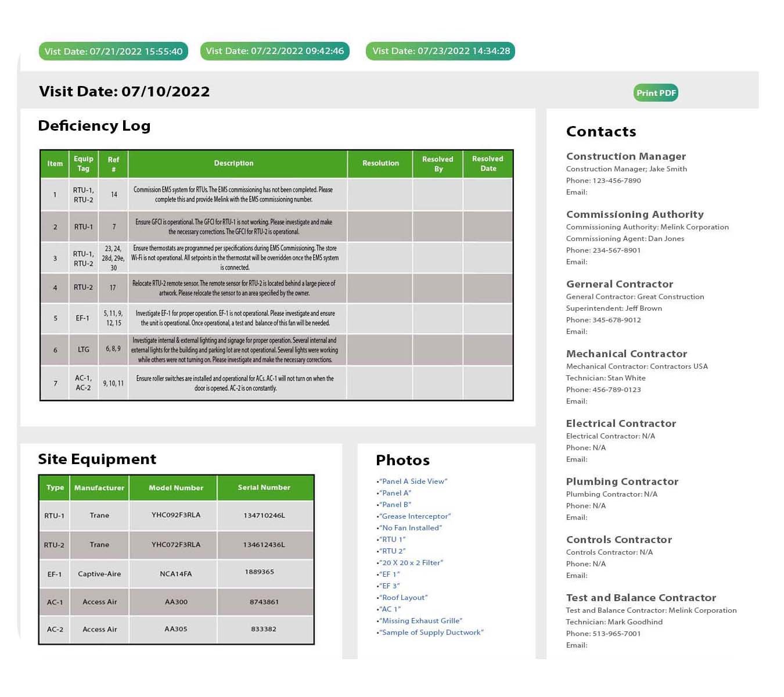The height and width of the screenshot is (697, 784).
Task: Click the "RTU 2" photo link
Action: click(393, 551)
